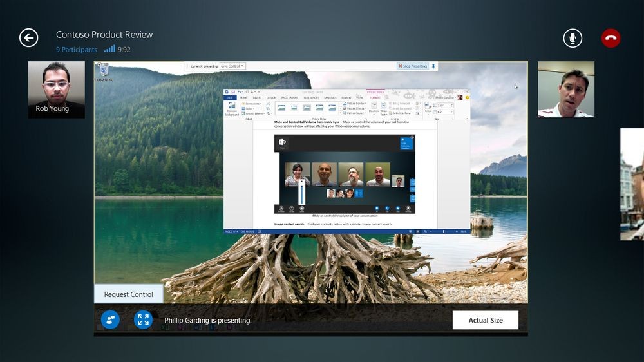Check the signal strength bars icon

pyautogui.click(x=109, y=49)
